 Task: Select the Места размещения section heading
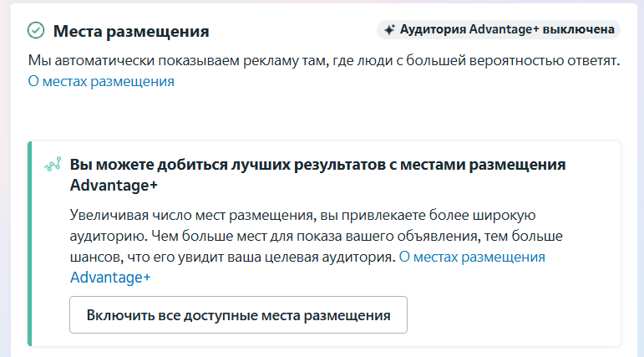tap(131, 31)
